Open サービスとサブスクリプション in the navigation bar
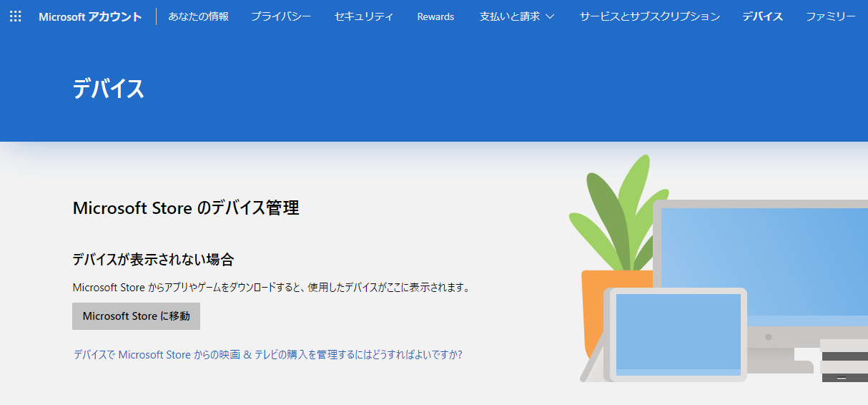 pos(650,16)
